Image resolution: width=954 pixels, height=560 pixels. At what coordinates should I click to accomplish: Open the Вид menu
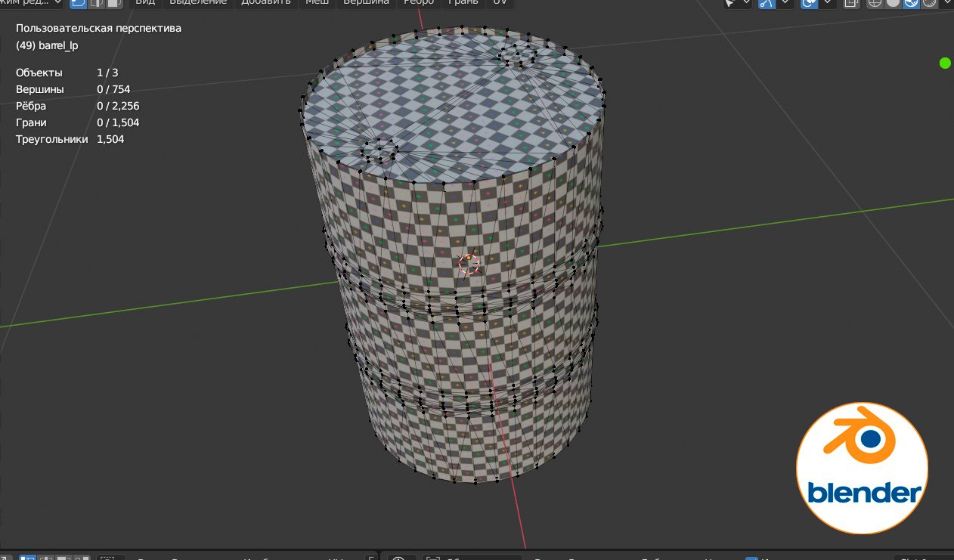click(x=145, y=2)
